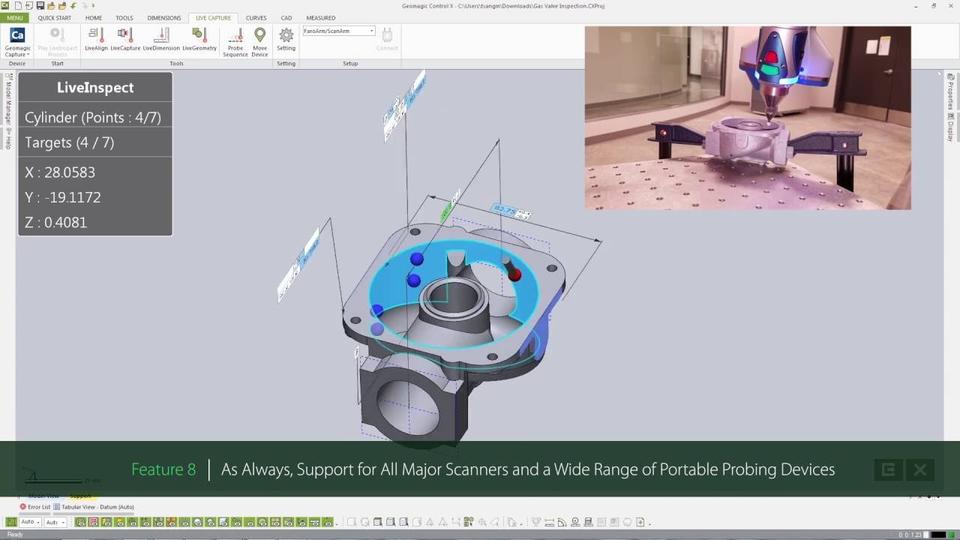The image size is (960, 540).
Task: Click the 'Y : -19.1172' coordinate readout
Action: coord(63,198)
